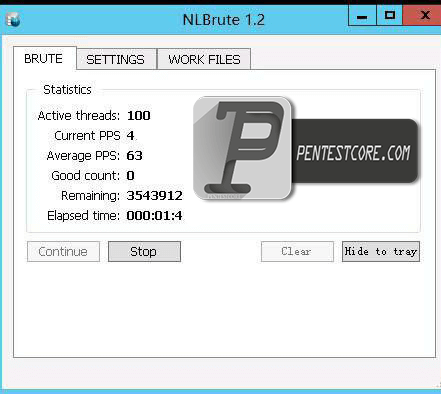Click the Average PPS value 63
Image resolution: width=441 pixels, height=394 pixels.
click(x=134, y=156)
